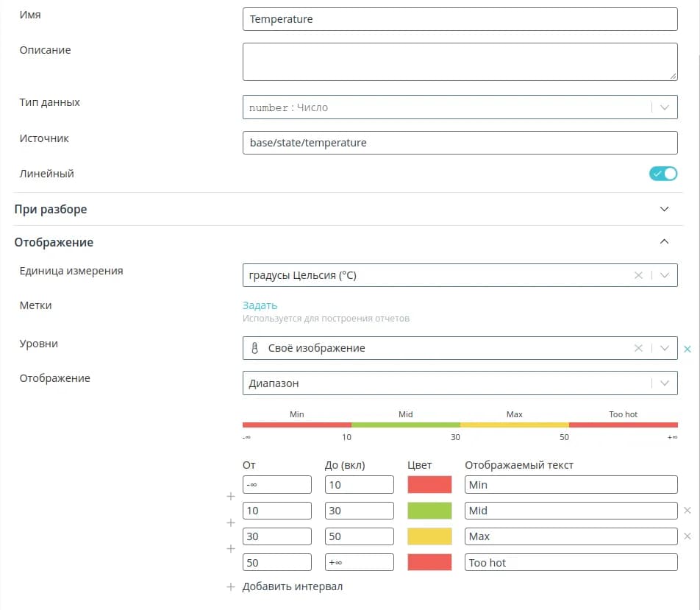
Task: Open the Диапазон display type dropdown
Action: point(664,383)
